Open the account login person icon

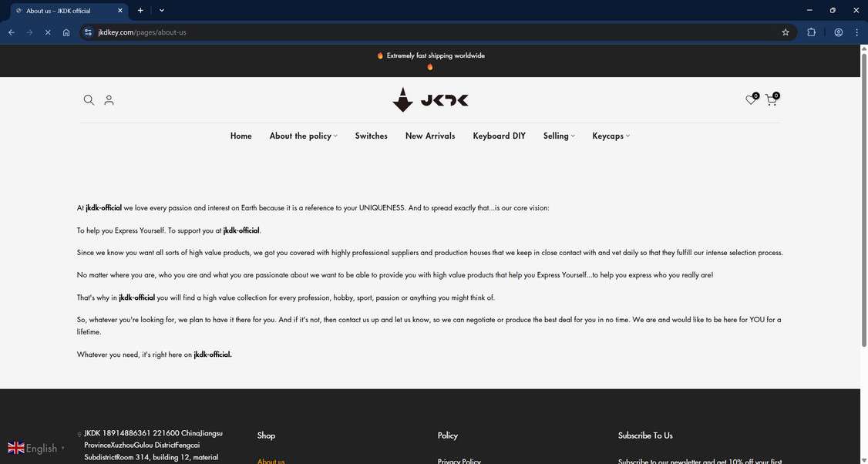(x=109, y=99)
